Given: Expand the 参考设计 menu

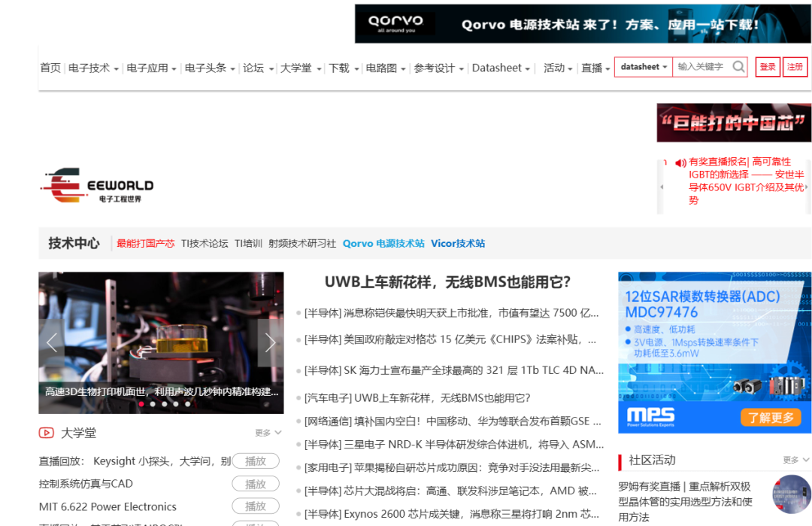Looking at the screenshot, I should click(438, 68).
